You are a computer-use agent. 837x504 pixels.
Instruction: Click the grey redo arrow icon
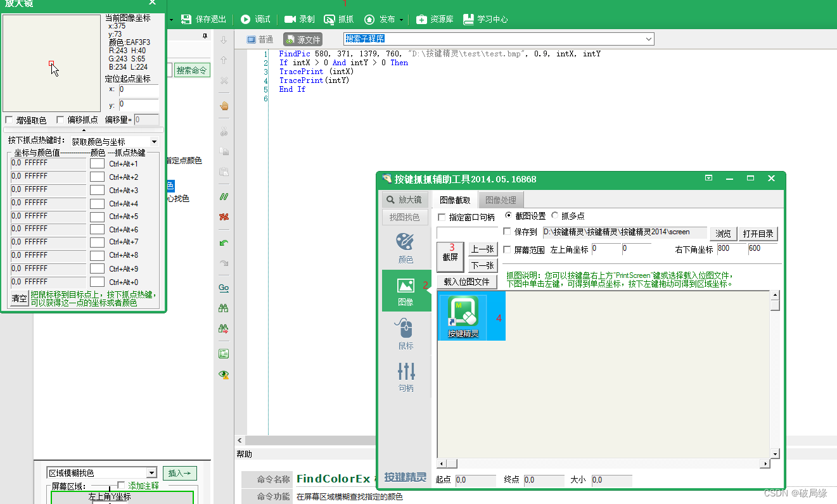point(224,263)
